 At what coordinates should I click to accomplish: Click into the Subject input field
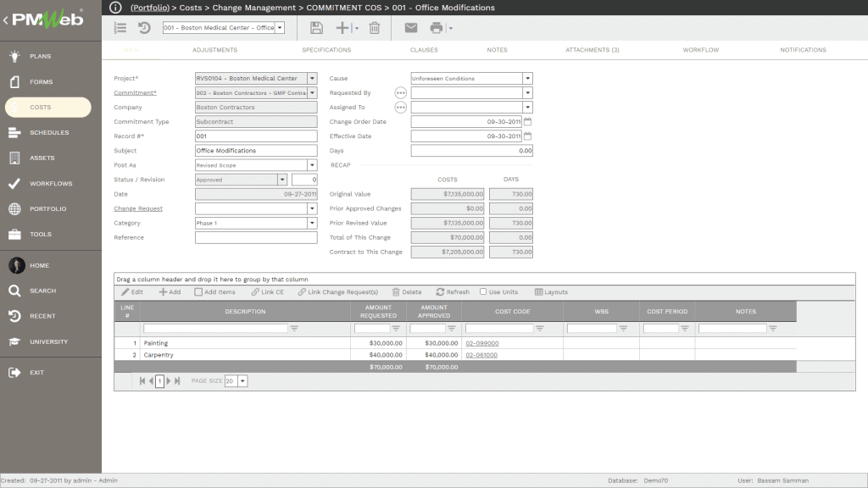point(256,151)
